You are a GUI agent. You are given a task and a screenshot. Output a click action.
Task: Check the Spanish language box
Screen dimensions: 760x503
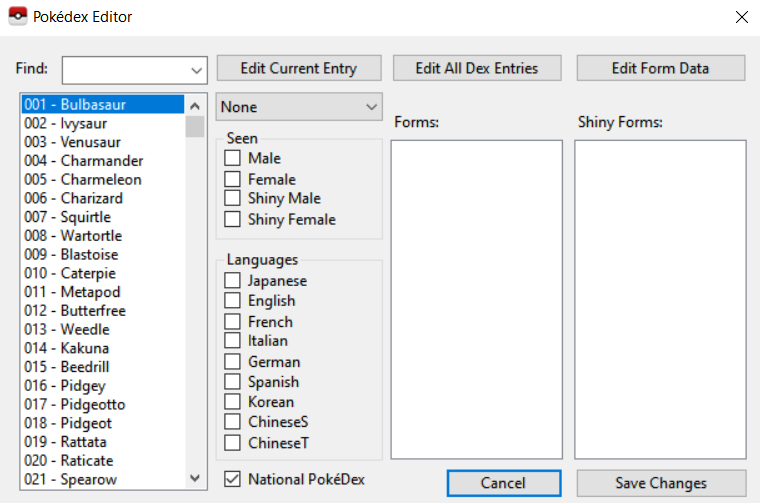[x=232, y=381]
